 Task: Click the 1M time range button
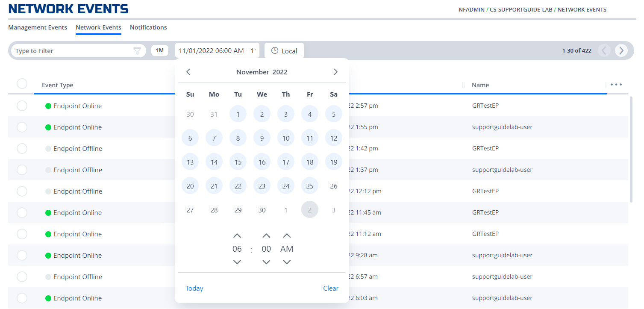[160, 50]
